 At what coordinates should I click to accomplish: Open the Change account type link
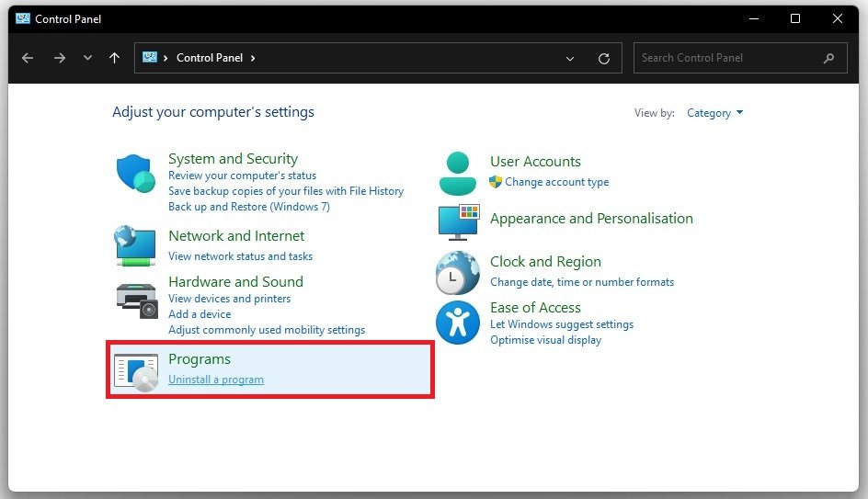(x=556, y=182)
